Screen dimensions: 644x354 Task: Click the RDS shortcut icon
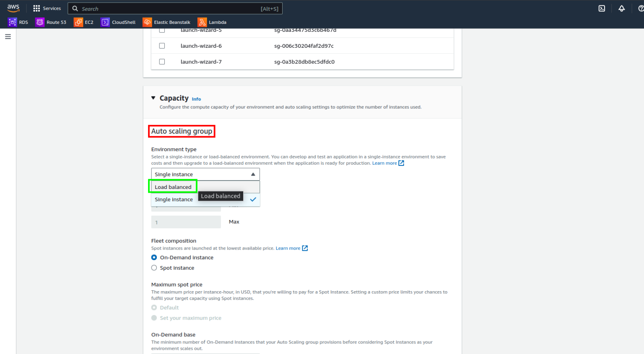pyautogui.click(x=12, y=22)
